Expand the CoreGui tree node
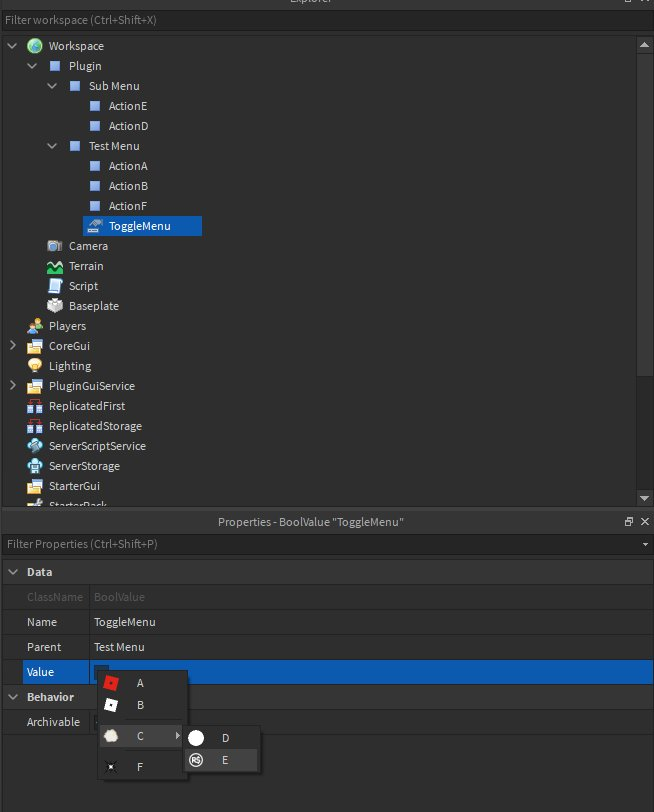 (x=12, y=346)
